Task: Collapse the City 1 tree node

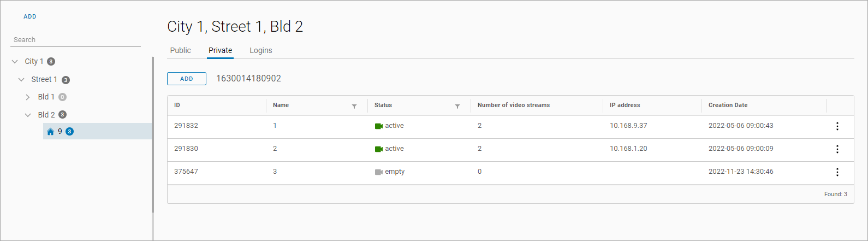Action: (15, 62)
